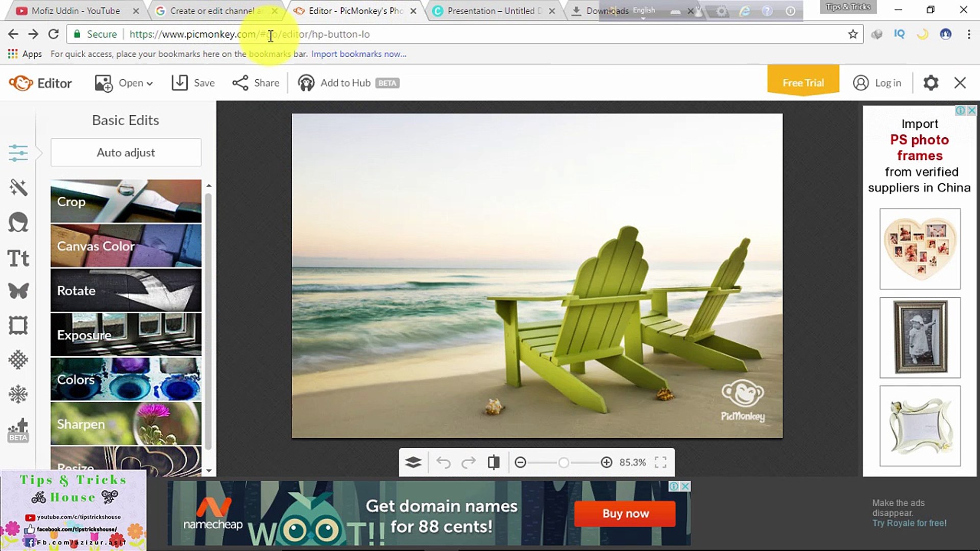Select the Touch Up face icon

[x=18, y=222]
